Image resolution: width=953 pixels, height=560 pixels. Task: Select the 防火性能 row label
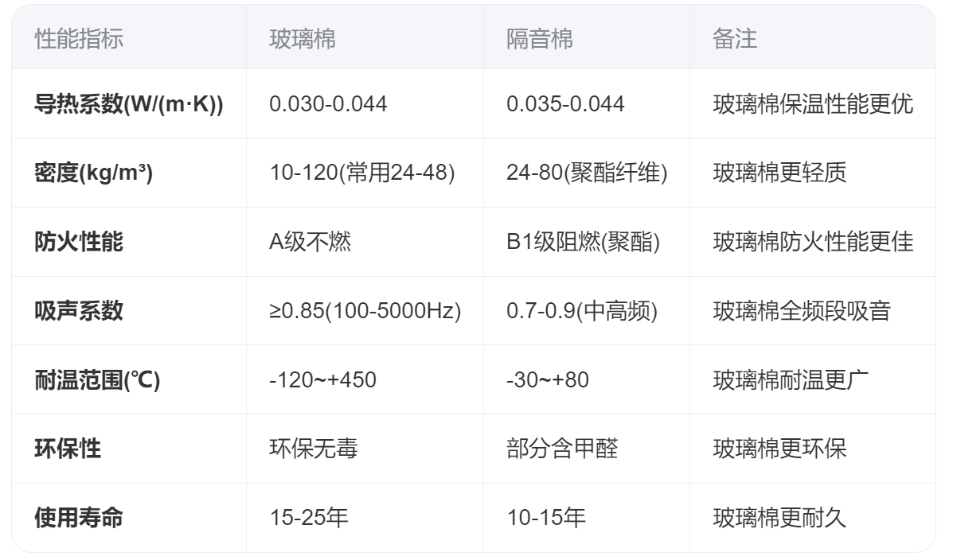coord(79,242)
